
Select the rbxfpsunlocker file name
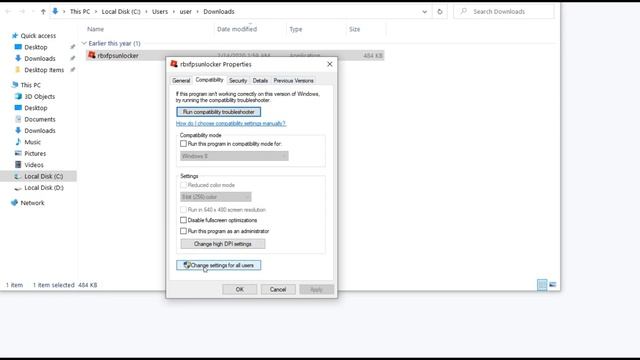point(118,56)
